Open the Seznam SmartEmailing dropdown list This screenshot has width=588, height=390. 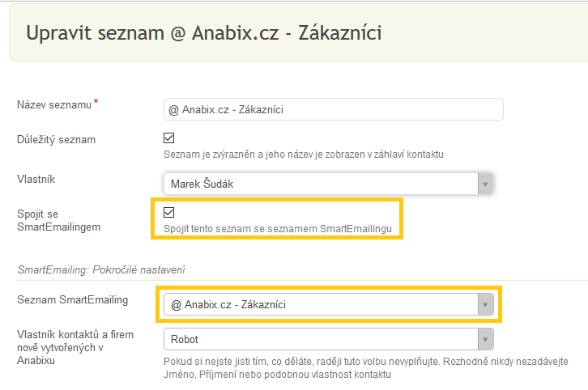(x=329, y=304)
